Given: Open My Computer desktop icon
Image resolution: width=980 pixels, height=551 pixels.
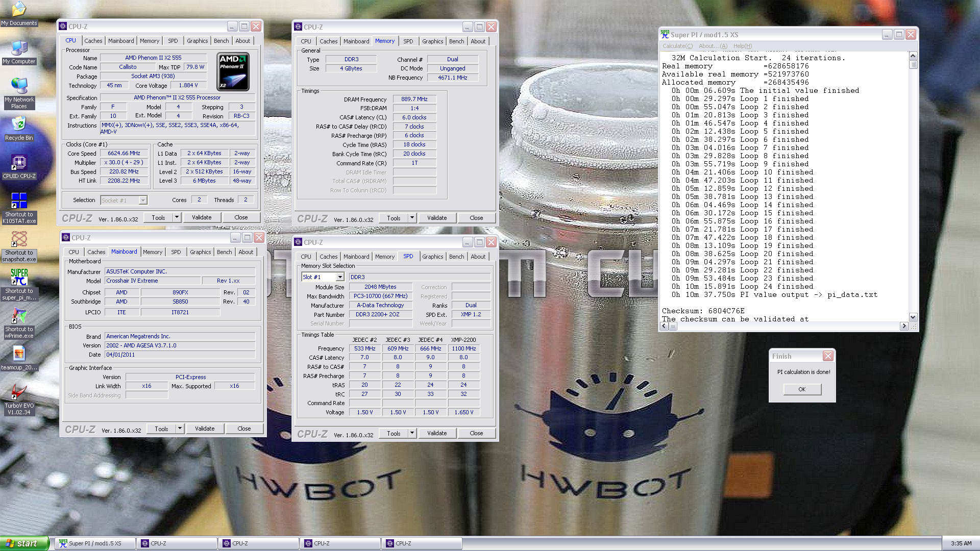Looking at the screenshot, I should point(19,53).
